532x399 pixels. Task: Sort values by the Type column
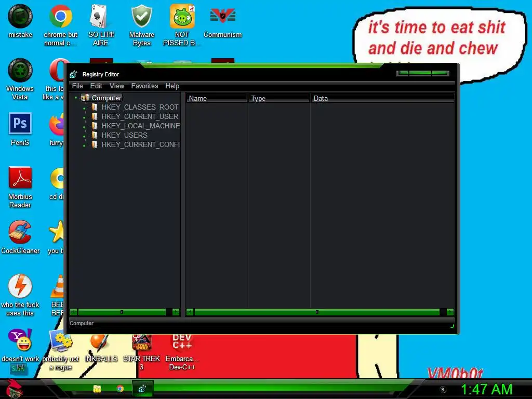[x=279, y=98]
